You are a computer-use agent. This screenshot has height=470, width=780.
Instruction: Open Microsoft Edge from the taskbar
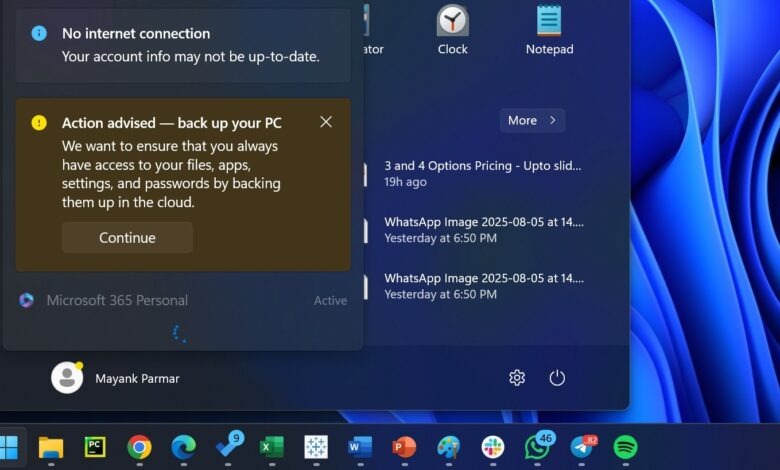click(x=183, y=447)
